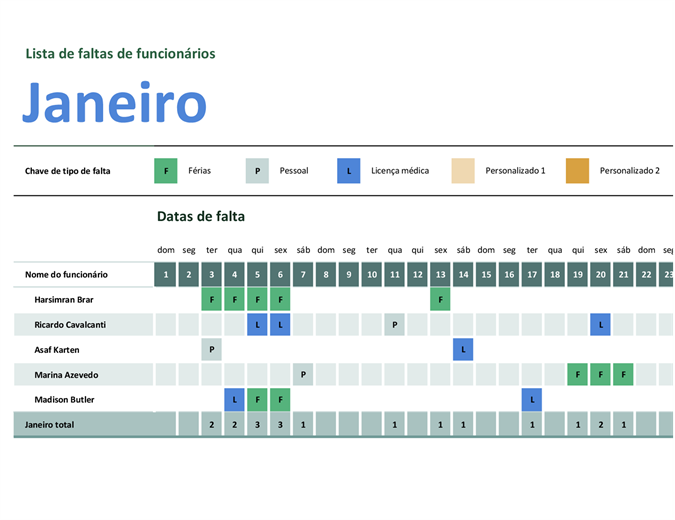Viewport: 675px width, 520px height.
Task: Click the green Férias legend swatch
Action: tap(166, 171)
